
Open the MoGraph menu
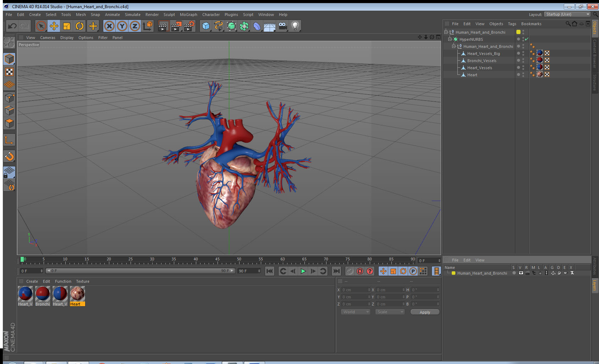click(188, 15)
